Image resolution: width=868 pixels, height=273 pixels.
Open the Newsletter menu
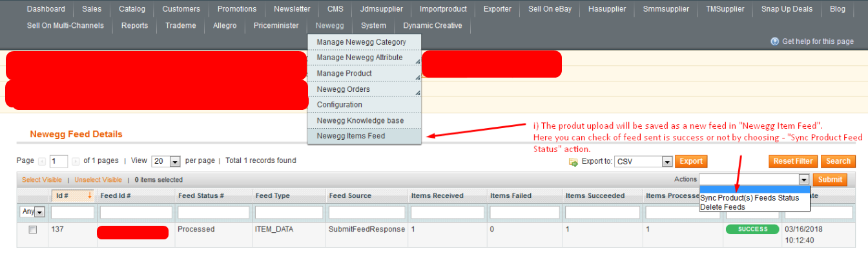292,9
